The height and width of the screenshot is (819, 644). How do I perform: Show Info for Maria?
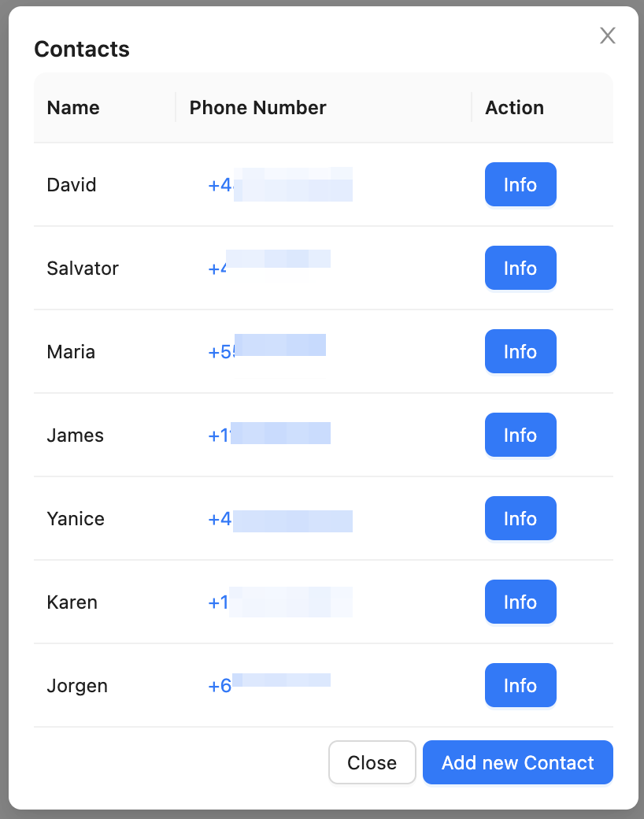coord(520,352)
